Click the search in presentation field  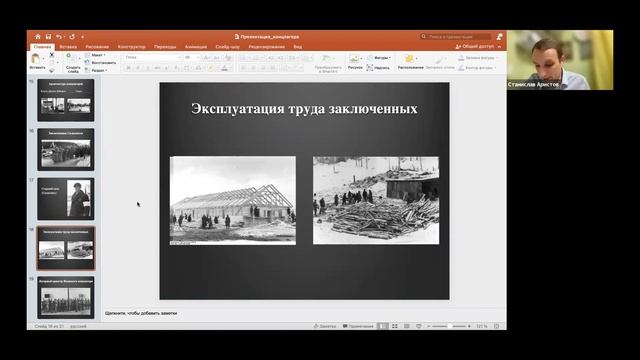pyautogui.click(x=456, y=37)
